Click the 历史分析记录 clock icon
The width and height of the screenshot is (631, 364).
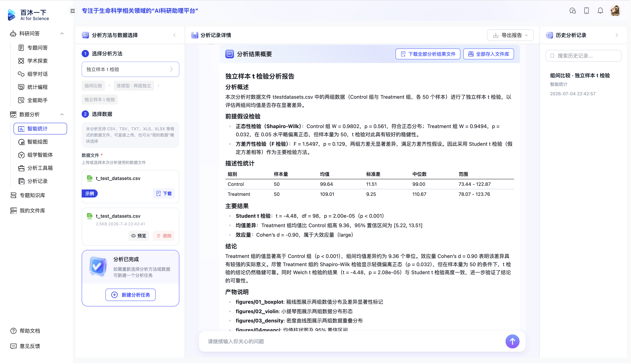549,35
